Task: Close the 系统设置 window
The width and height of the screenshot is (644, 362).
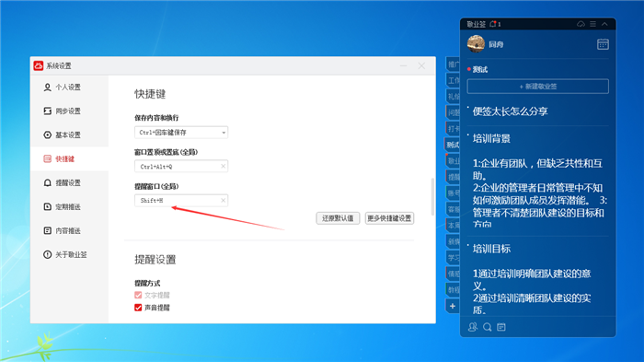Action: click(421, 65)
